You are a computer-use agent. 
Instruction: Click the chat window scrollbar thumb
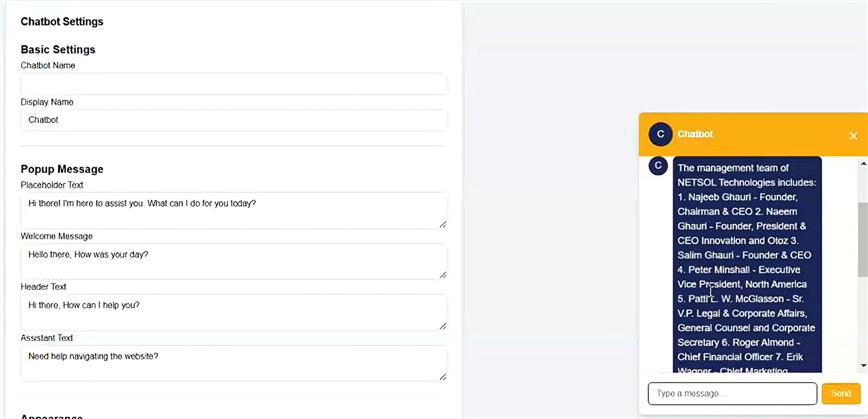(863, 239)
